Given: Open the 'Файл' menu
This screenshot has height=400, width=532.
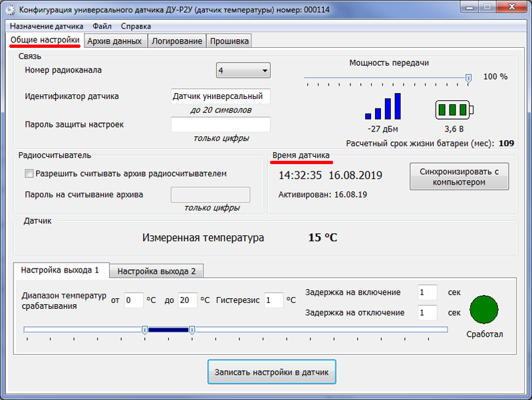Looking at the screenshot, I should click(102, 26).
